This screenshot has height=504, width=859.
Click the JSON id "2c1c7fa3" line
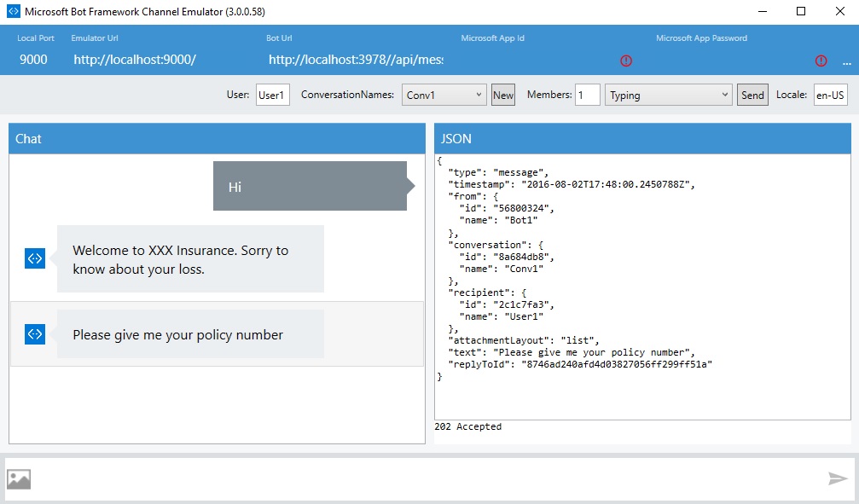(x=507, y=304)
